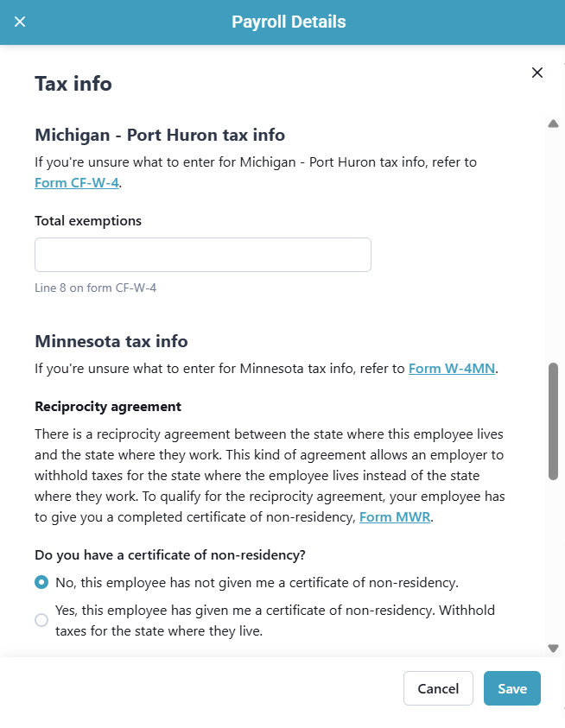Click the scroll up arrow in the scrollbar
This screenshot has height=728, width=565.
553,123
